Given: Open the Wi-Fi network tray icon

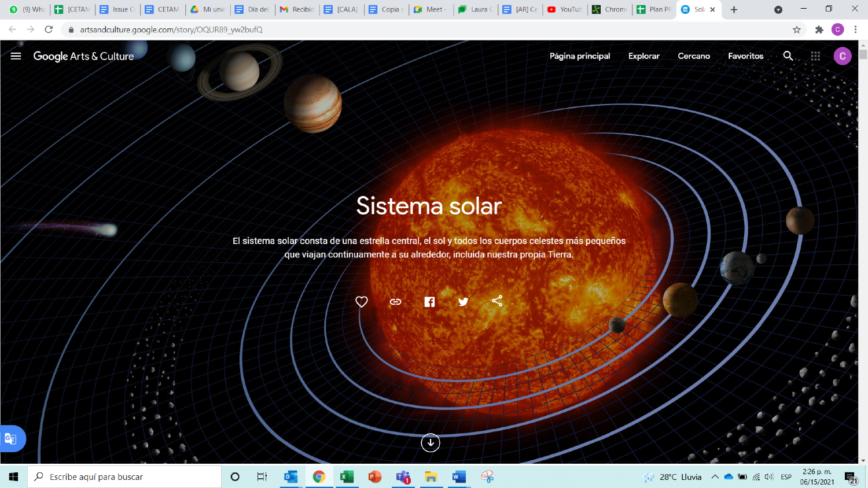Looking at the screenshot, I should [x=756, y=477].
